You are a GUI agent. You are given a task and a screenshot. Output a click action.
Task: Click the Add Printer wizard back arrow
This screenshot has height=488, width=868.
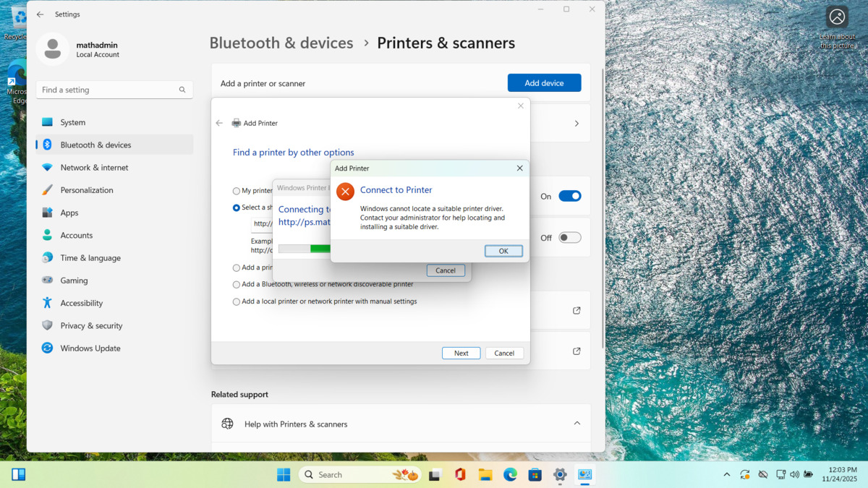pos(219,123)
